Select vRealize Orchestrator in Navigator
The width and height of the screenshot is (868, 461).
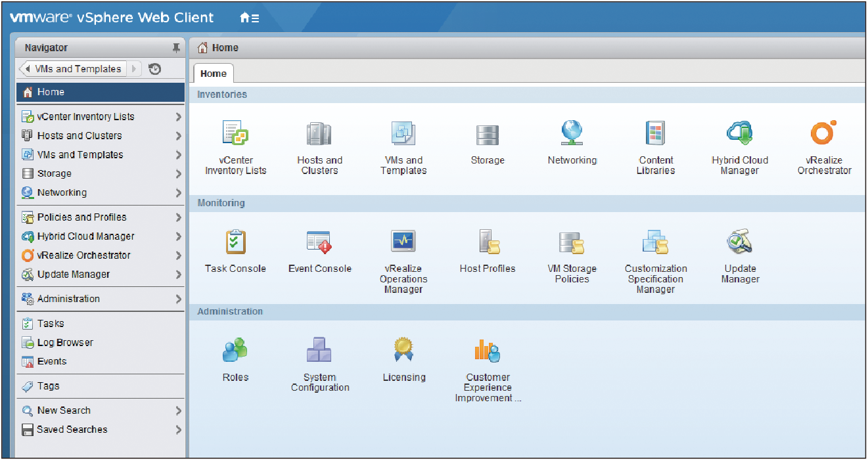coord(100,255)
